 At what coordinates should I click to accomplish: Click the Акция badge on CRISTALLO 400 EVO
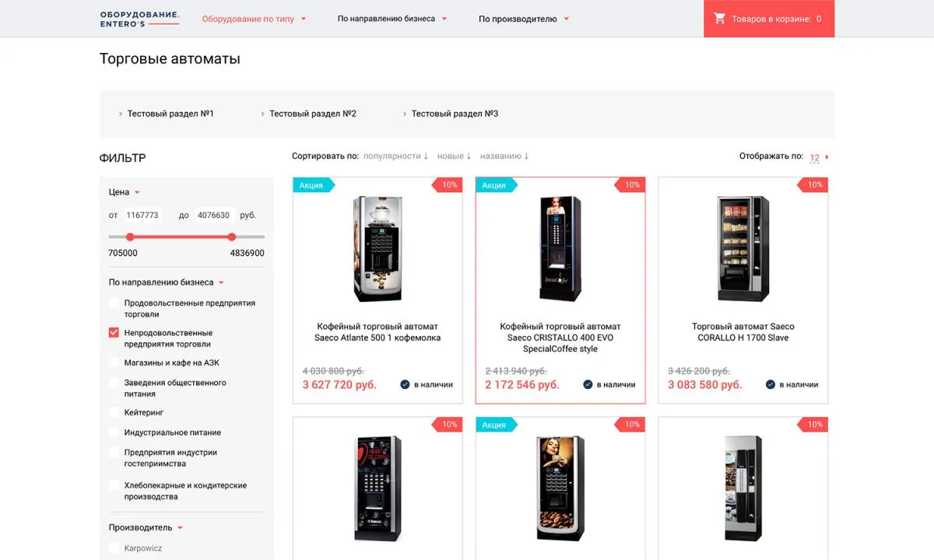496,185
